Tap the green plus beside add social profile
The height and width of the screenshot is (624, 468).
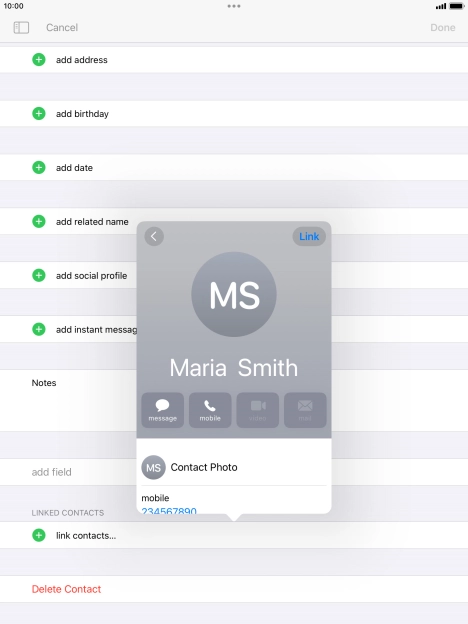point(39,275)
